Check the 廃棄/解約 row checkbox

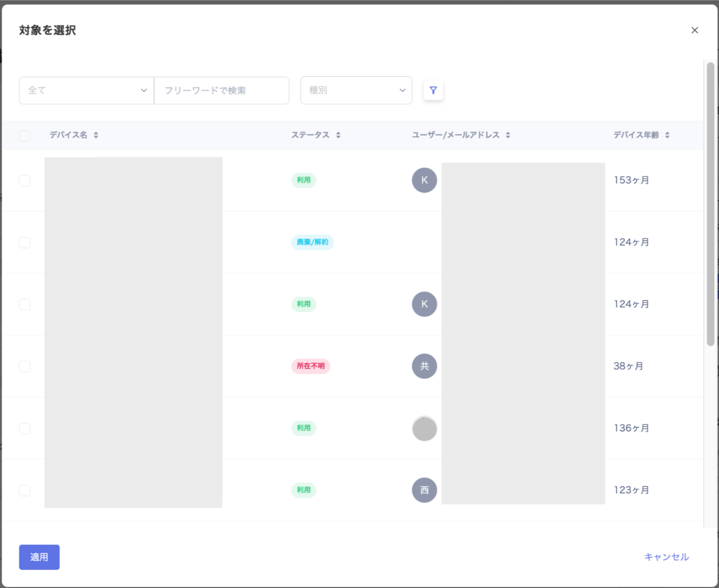[x=24, y=242]
